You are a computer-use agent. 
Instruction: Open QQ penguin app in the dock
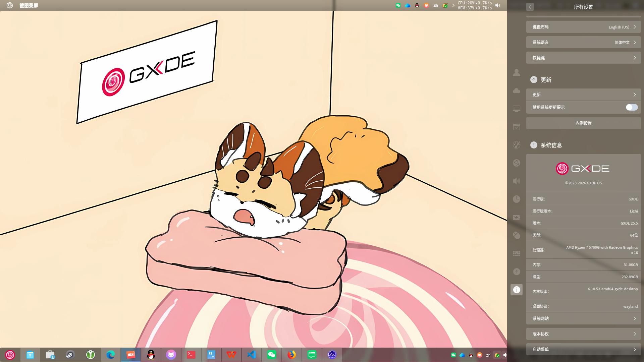click(x=151, y=355)
